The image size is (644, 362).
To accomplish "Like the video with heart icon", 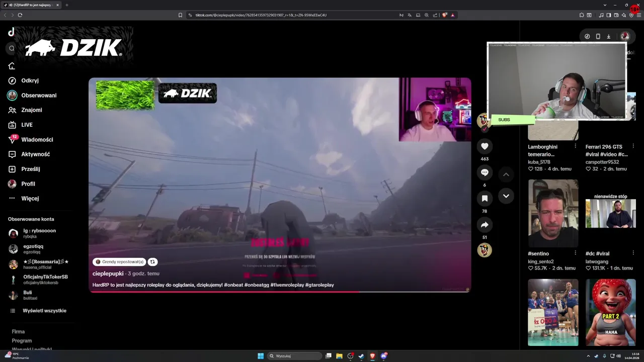I will point(485,146).
